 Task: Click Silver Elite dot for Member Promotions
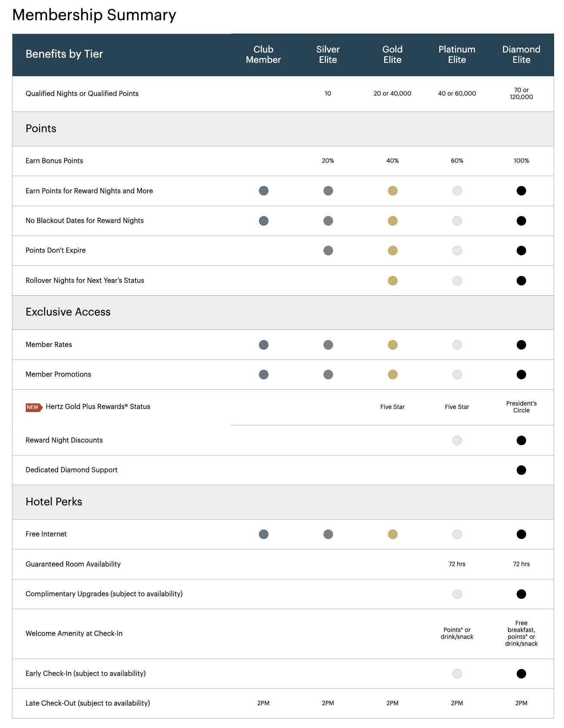click(x=328, y=375)
